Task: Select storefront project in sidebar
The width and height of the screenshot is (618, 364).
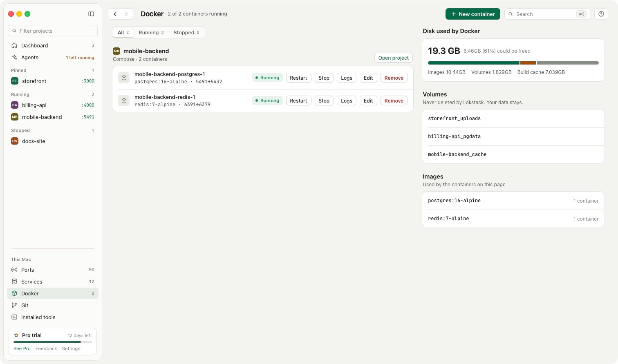Action: 53,81
